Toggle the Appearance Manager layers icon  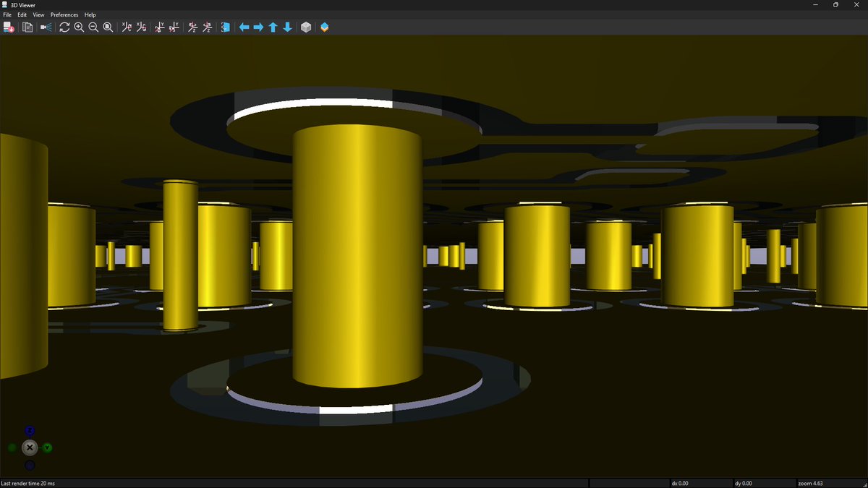point(325,27)
